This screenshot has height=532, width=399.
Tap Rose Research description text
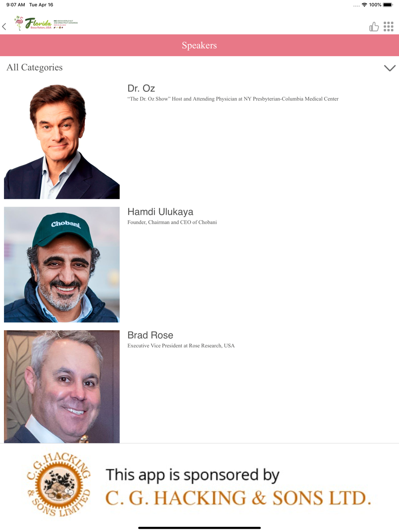click(181, 346)
